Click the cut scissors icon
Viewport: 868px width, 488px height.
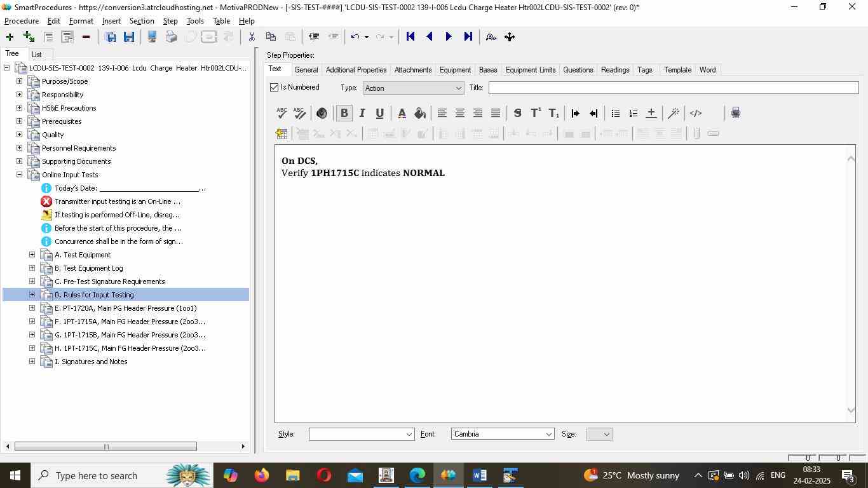pyautogui.click(x=252, y=37)
